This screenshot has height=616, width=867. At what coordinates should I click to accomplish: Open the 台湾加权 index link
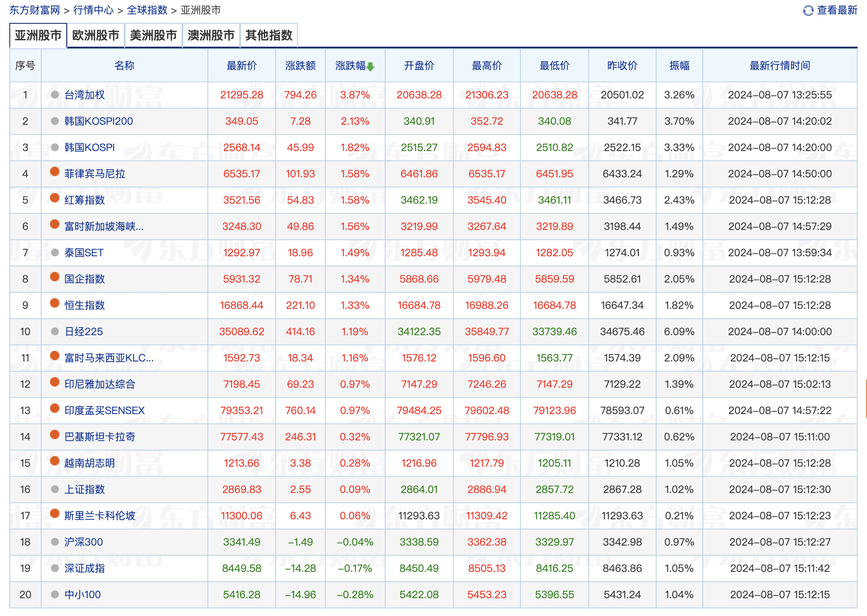[84, 95]
